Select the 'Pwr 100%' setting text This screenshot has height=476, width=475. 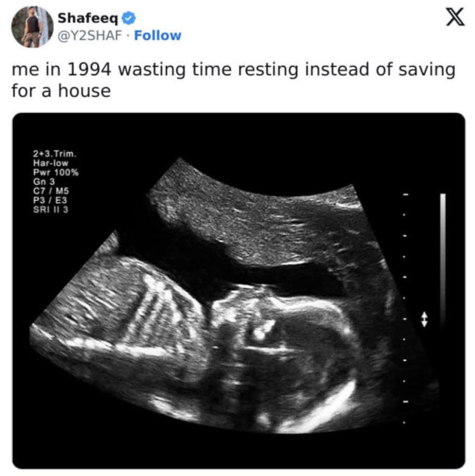(x=56, y=173)
